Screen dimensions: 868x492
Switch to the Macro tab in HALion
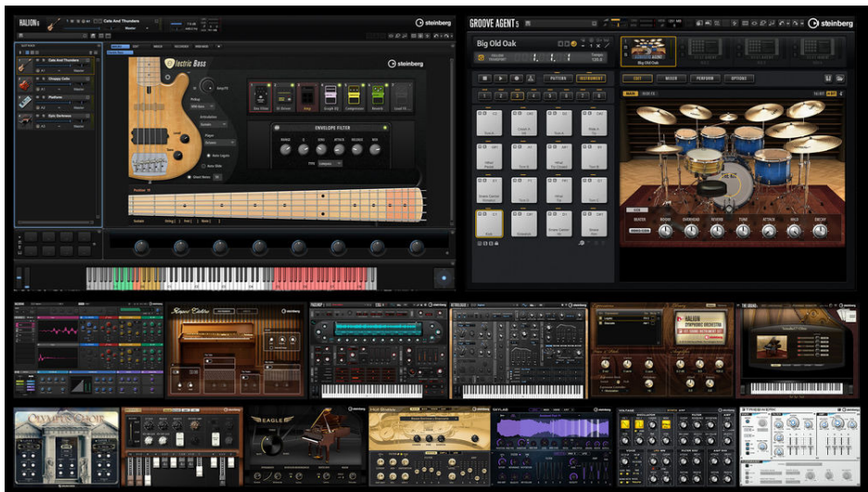click(x=120, y=46)
